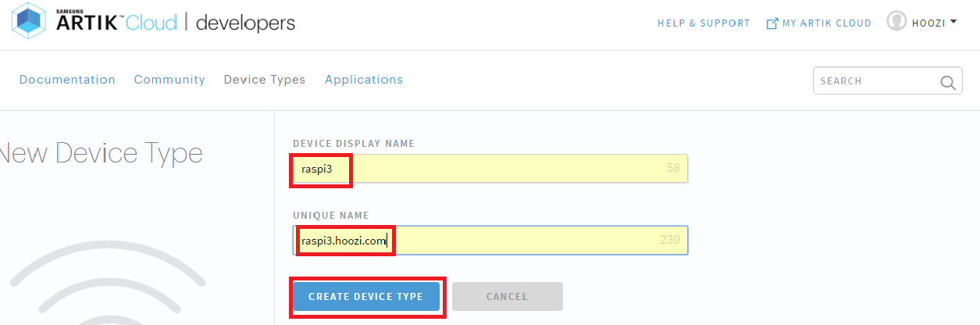This screenshot has height=325, width=980.
Task: Click the search magnifier icon
Action: point(947,81)
